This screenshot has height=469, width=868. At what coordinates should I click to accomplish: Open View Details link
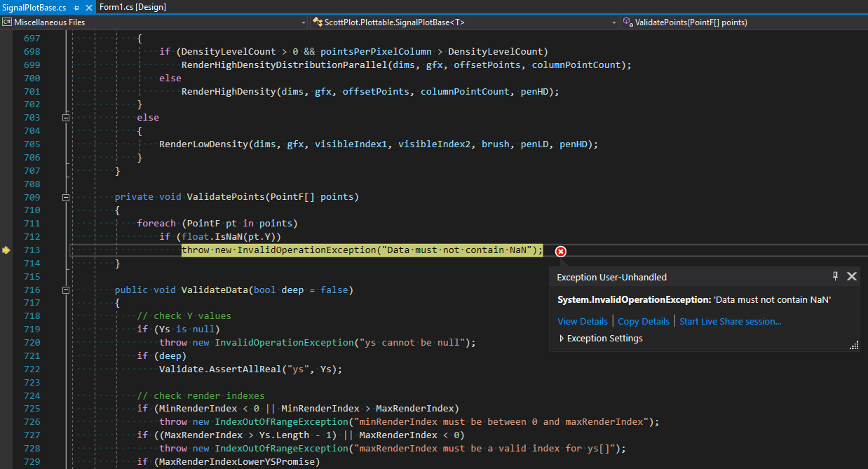coord(583,321)
